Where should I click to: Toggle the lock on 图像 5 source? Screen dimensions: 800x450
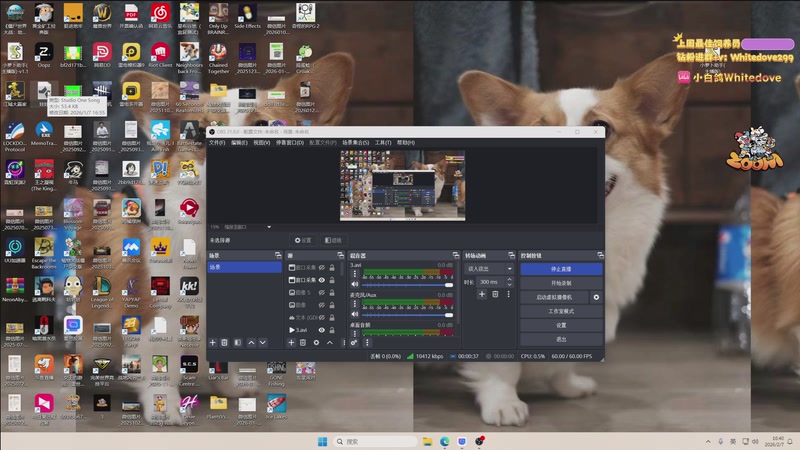[x=332, y=292]
